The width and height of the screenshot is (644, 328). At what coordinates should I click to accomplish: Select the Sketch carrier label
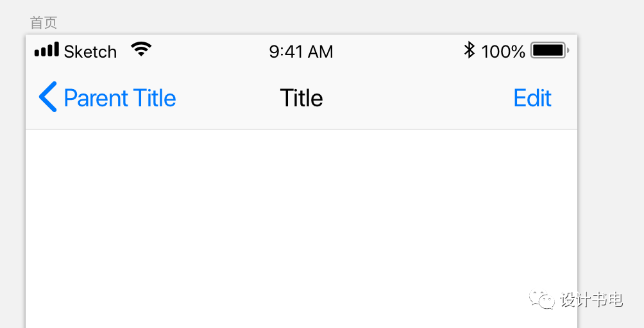tap(90, 52)
